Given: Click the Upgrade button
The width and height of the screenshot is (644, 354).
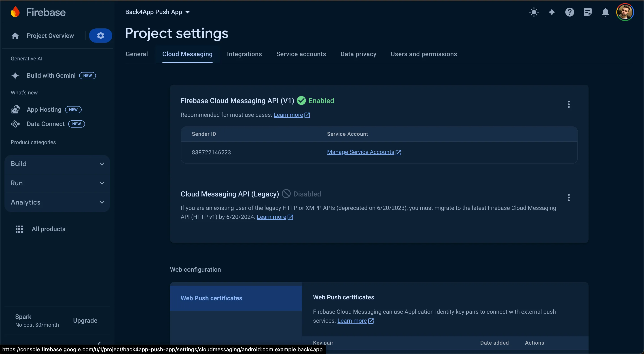Looking at the screenshot, I should tap(85, 320).
